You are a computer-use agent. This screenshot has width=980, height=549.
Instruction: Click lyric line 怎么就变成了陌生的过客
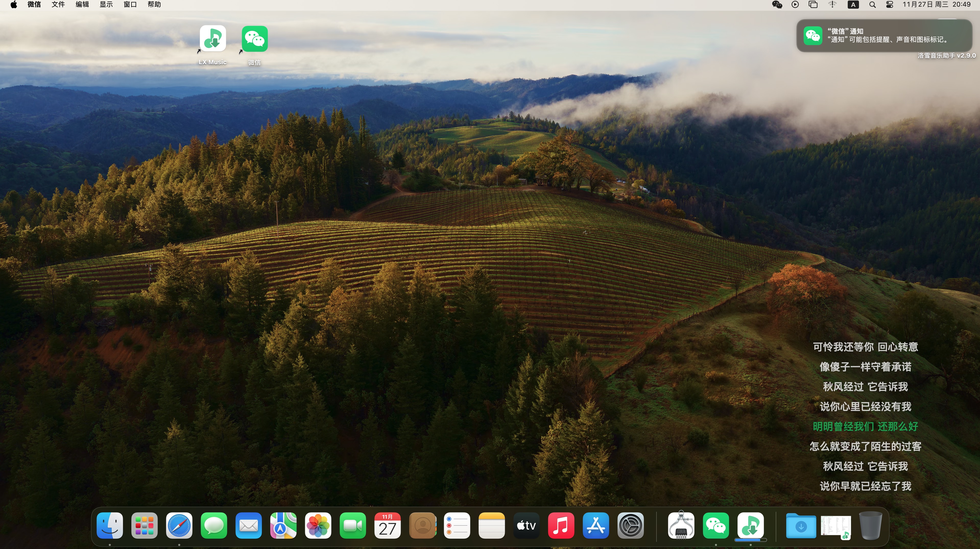point(866,446)
